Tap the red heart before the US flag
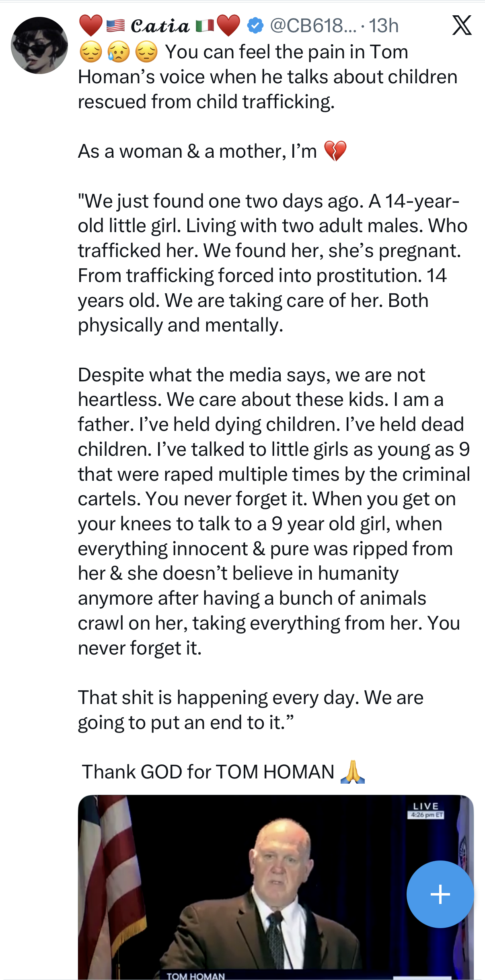The image size is (485, 980). [90, 25]
